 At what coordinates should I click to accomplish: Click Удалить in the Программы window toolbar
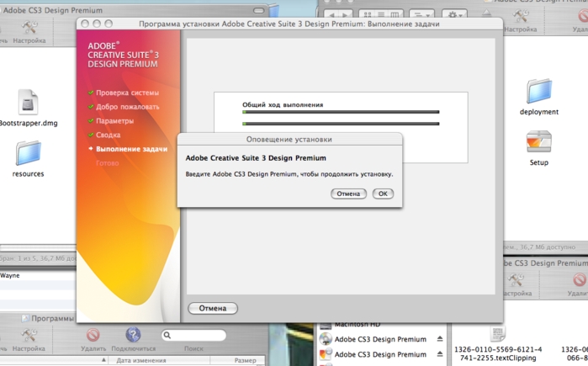coord(93,341)
